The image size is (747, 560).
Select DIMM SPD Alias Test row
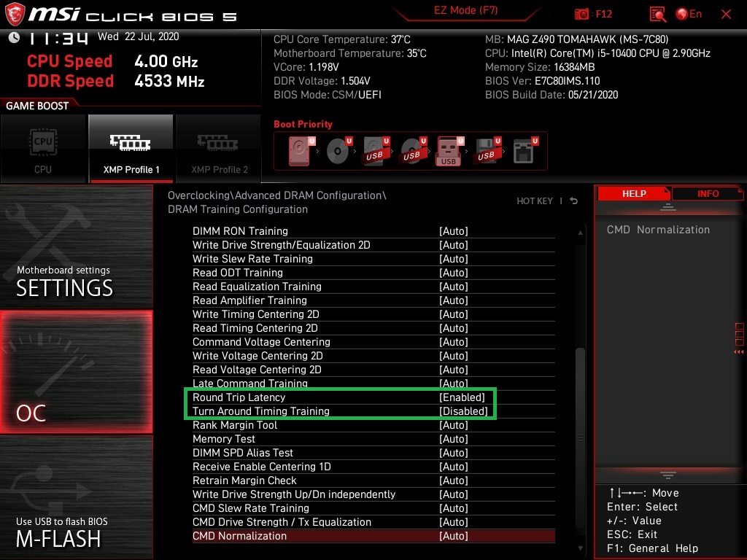pos(373,452)
